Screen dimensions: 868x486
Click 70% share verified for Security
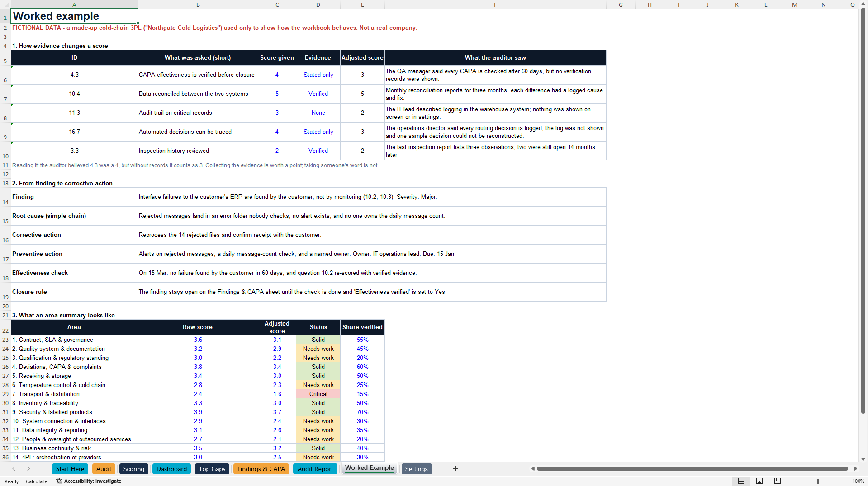point(362,412)
